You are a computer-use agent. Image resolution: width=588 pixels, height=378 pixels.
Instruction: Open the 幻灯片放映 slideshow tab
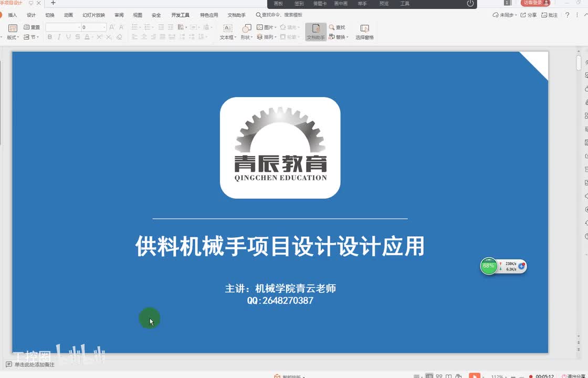[x=94, y=15]
